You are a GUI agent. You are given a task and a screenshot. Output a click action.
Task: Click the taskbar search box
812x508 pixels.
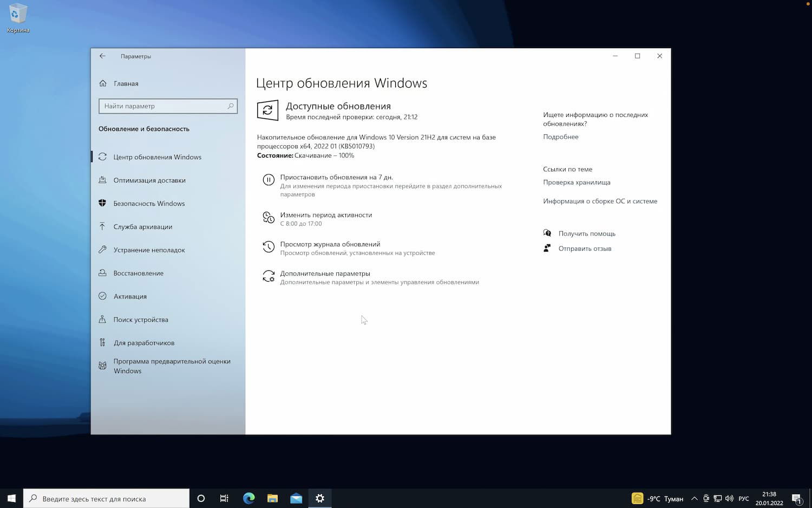(106, 498)
